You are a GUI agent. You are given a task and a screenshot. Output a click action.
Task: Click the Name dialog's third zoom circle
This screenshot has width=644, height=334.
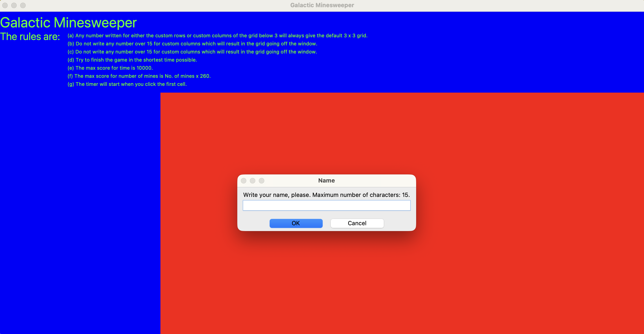click(x=262, y=180)
